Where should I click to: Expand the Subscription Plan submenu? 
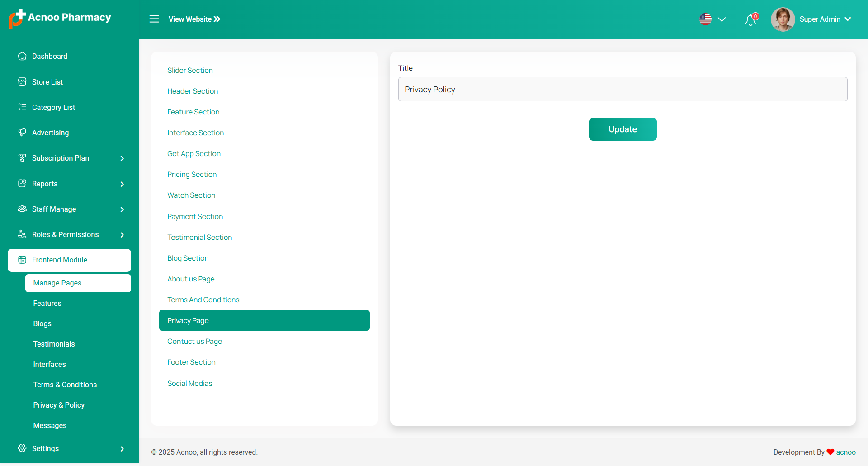[122, 158]
